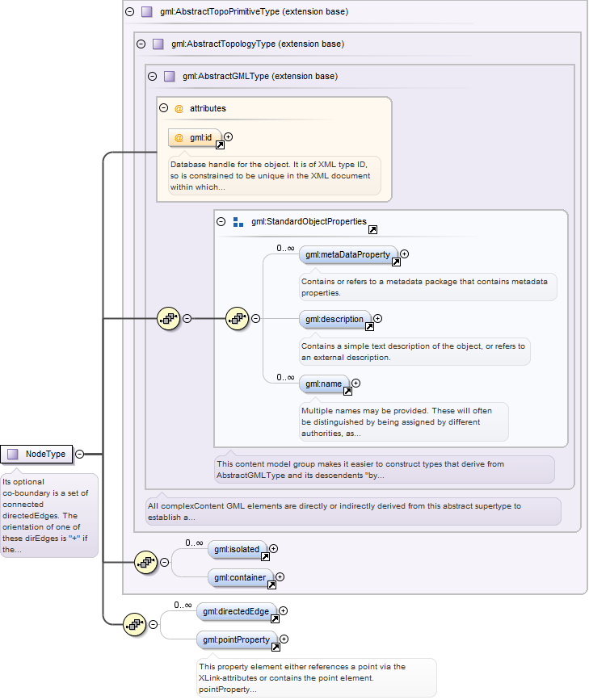Image resolution: width=589 pixels, height=700 pixels.
Task: Select the gml:pointProperty element
Action: [x=237, y=639]
